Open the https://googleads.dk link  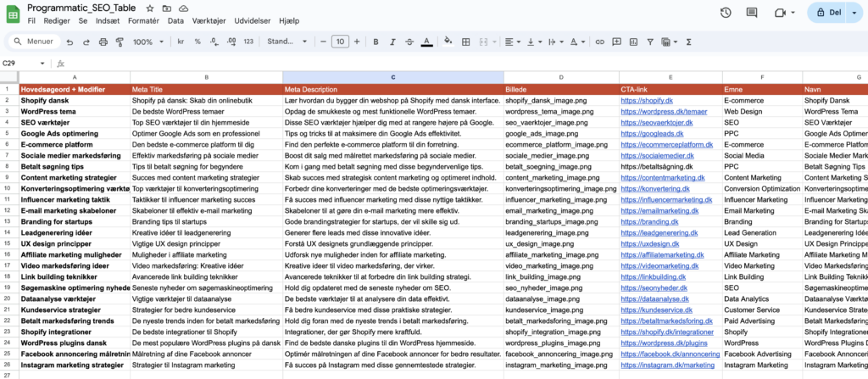652,133
